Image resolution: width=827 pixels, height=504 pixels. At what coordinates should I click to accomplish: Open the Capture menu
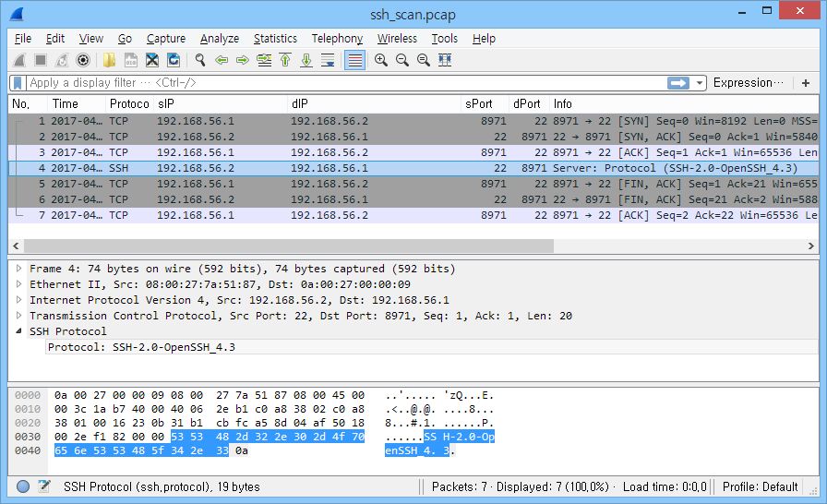click(x=165, y=39)
